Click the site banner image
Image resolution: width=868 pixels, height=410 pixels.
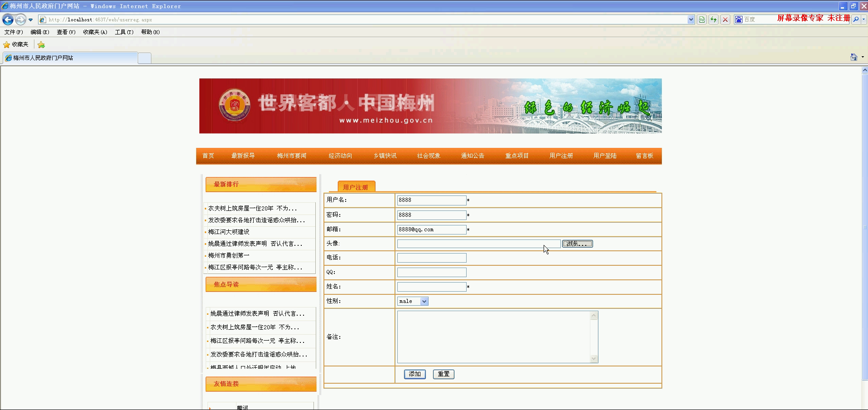pos(430,106)
